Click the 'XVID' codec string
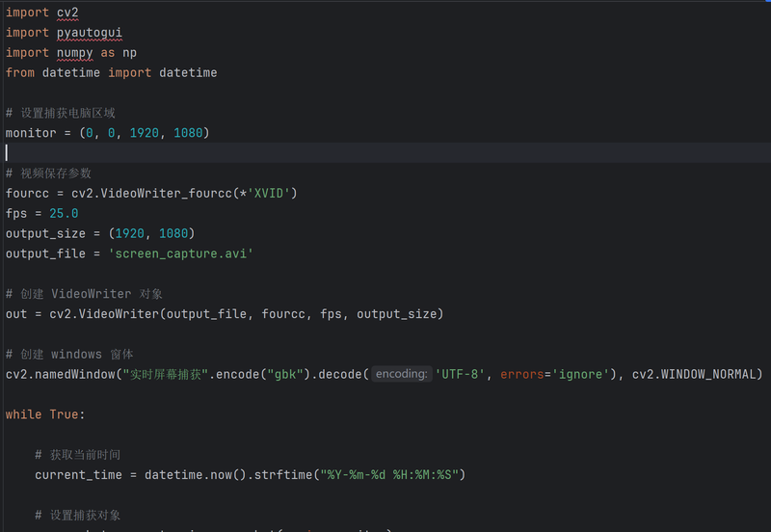 tap(272, 193)
